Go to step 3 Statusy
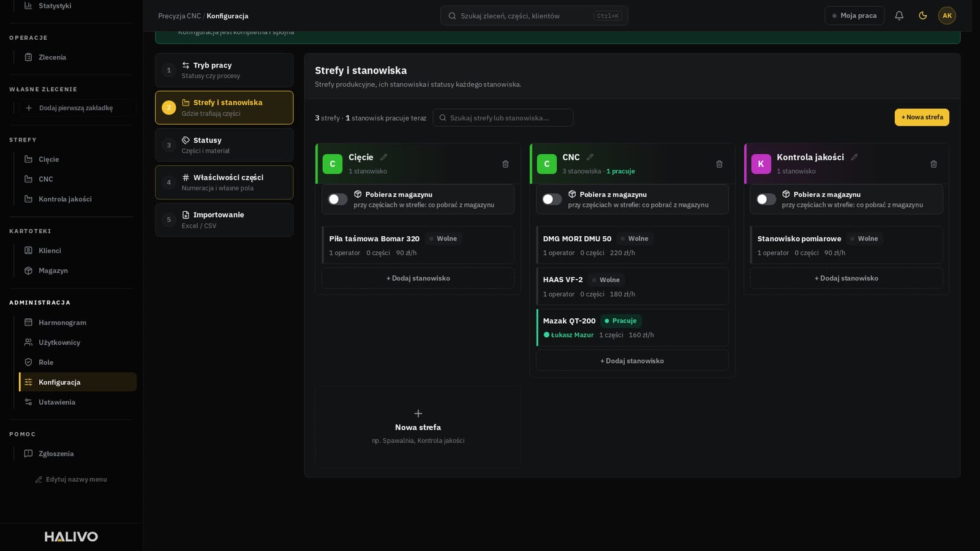The image size is (980, 551). coord(224,145)
